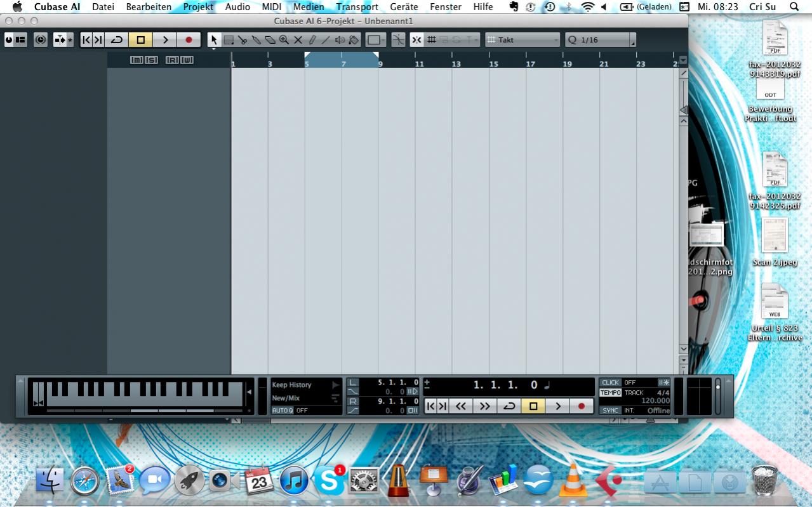Open the New/Mix cycle record mode dropdown

pos(306,398)
